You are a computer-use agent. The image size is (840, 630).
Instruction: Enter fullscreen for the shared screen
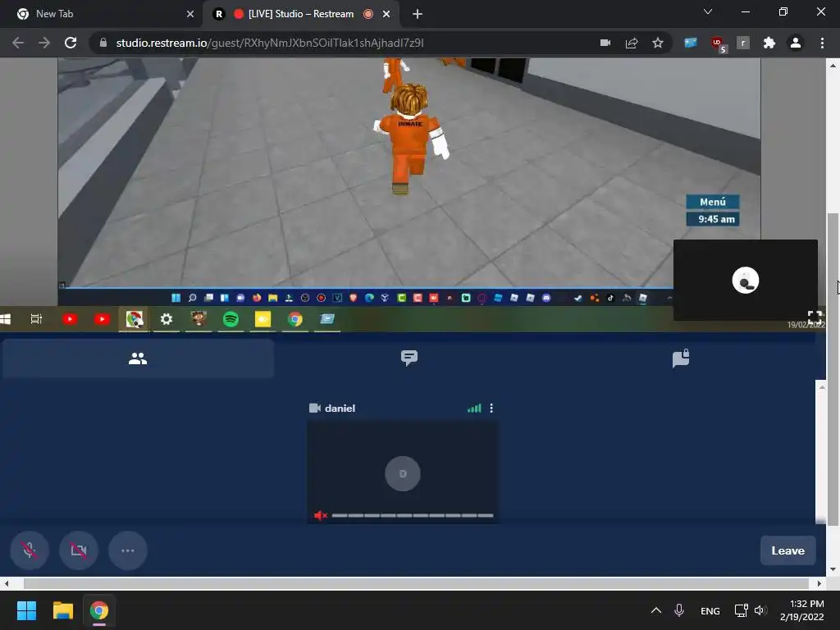pyautogui.click(x=815, y=316)
